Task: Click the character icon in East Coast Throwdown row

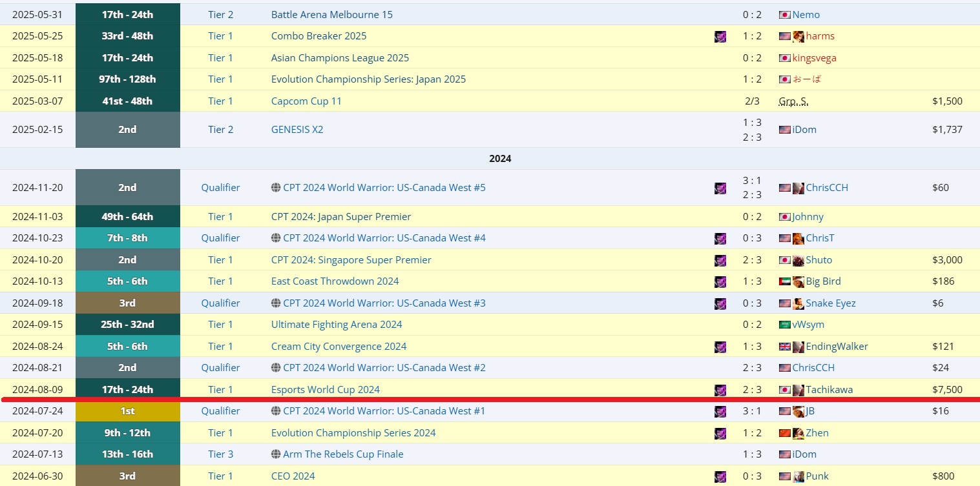Action: click(720, 282)
